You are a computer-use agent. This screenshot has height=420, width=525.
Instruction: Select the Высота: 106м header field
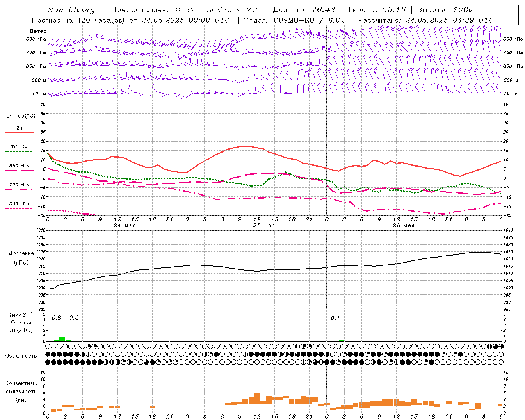[x=445, y=10]
